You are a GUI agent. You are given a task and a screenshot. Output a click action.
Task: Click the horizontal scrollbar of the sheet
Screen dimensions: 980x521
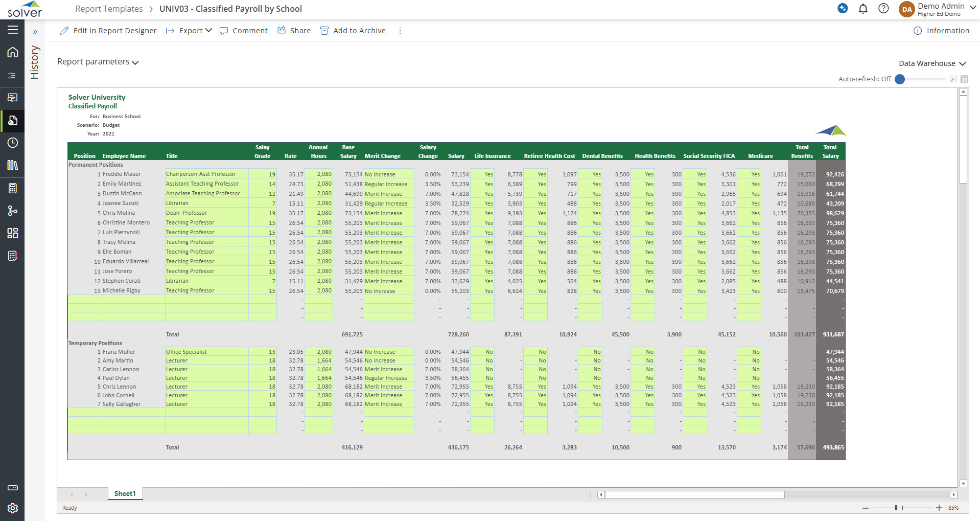[694, 494]
